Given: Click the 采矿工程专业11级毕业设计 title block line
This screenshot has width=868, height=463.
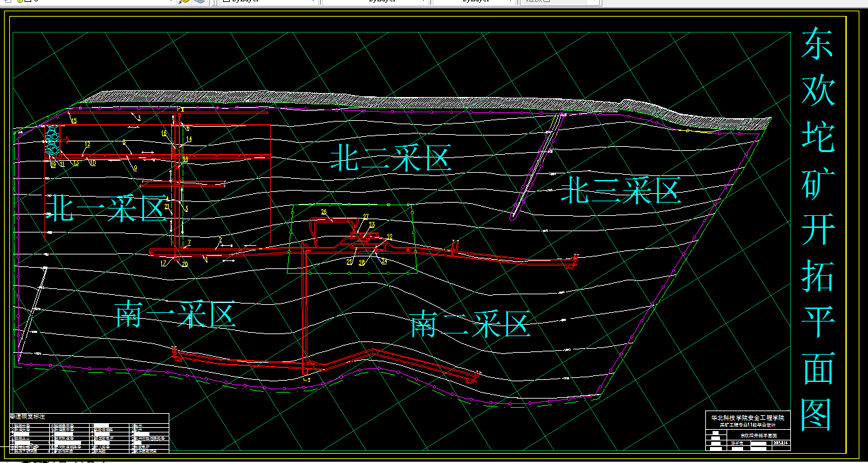Looking at the screenshot, I should coord(748,424).
